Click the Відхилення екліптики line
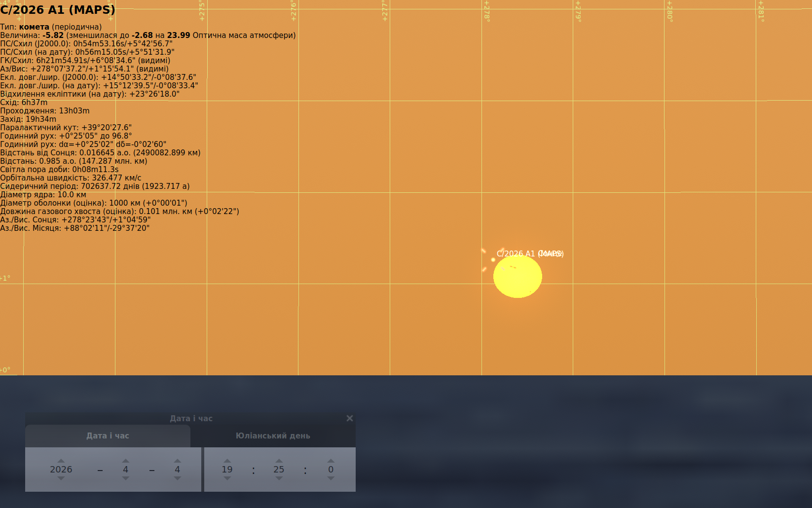Image resolution: width=812 pixels, height=508 pixels. pos(90,94)
